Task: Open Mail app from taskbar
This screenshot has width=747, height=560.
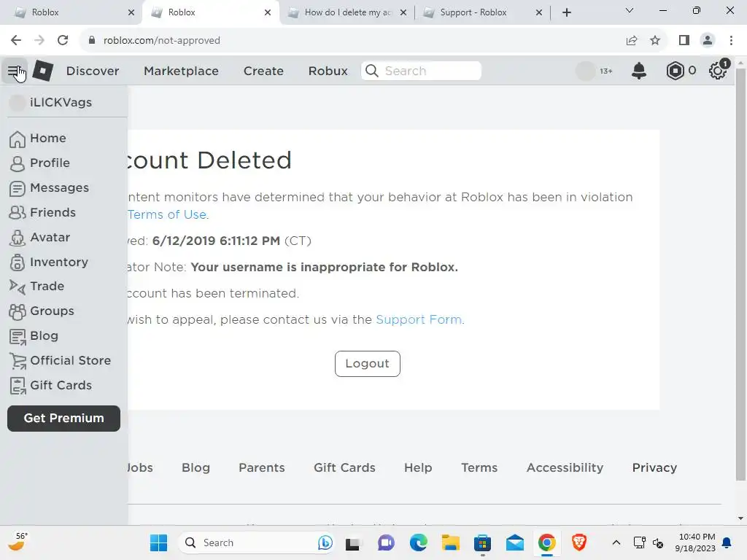Action: tap(514, 542)
